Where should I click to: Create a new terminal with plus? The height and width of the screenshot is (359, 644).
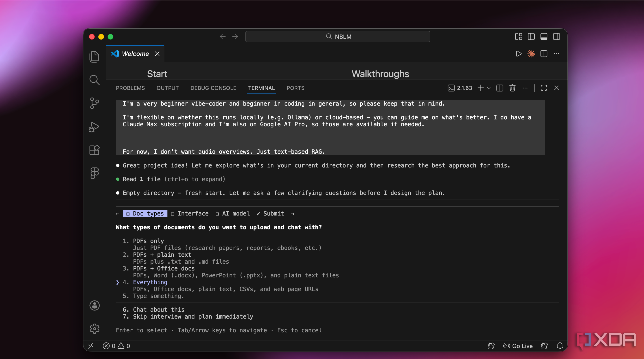(x=480, y=88)
